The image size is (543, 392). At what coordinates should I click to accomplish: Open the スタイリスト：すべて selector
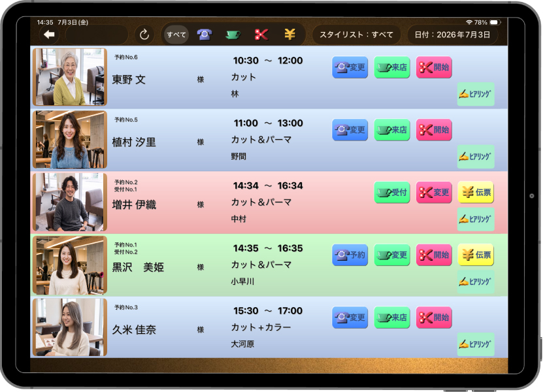pos(356,35)
